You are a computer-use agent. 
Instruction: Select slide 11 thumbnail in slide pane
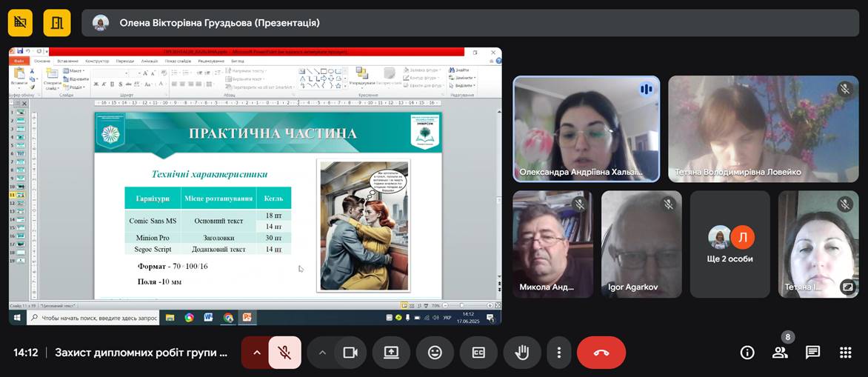(21, 196)
